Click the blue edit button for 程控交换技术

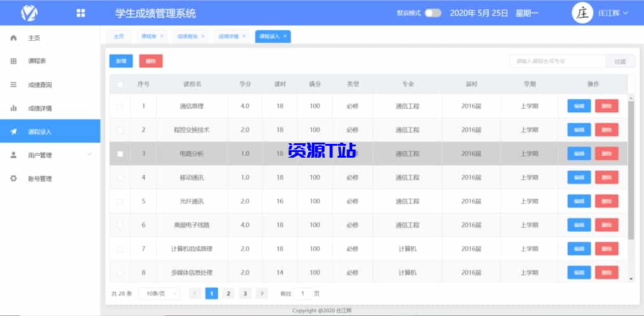(x=579, y=129)
